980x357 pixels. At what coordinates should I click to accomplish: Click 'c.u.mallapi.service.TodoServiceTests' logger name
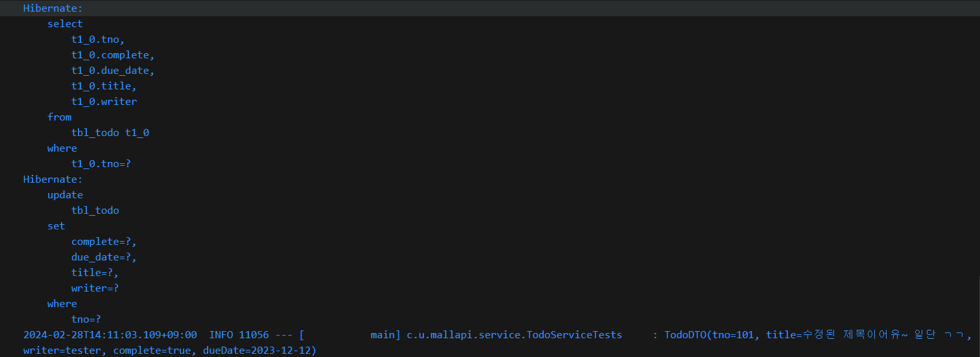pyautogui.click(x=514, y=335)
